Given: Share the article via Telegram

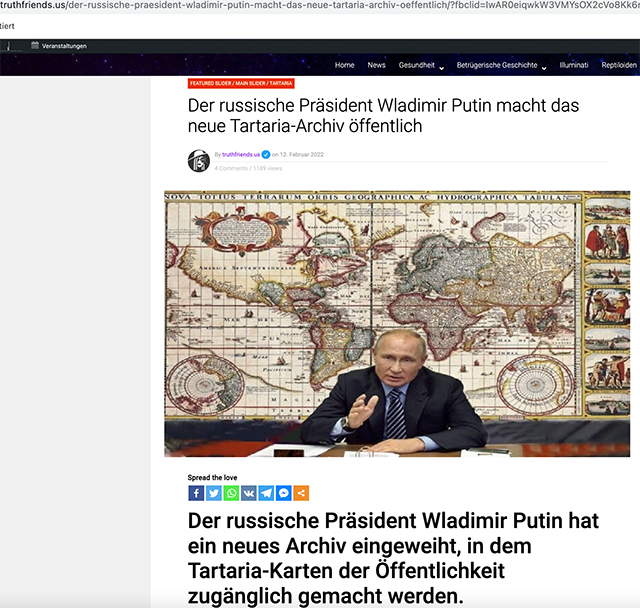Looking at the screenshot, I should [266, 493].
